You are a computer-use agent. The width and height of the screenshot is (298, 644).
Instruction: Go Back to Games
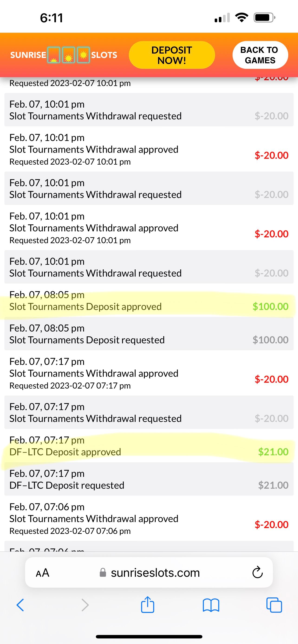[x=260, y=55]
